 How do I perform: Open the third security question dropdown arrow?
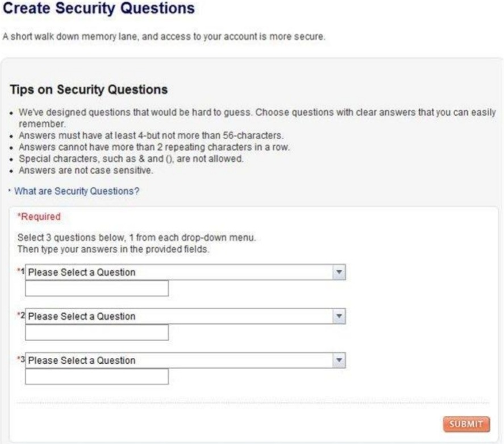(339, 360)
